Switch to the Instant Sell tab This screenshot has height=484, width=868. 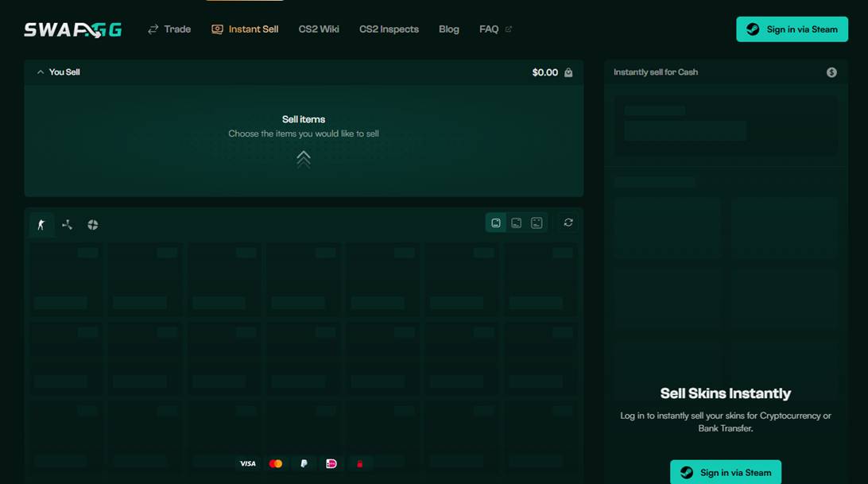click(x=244, y=29)
